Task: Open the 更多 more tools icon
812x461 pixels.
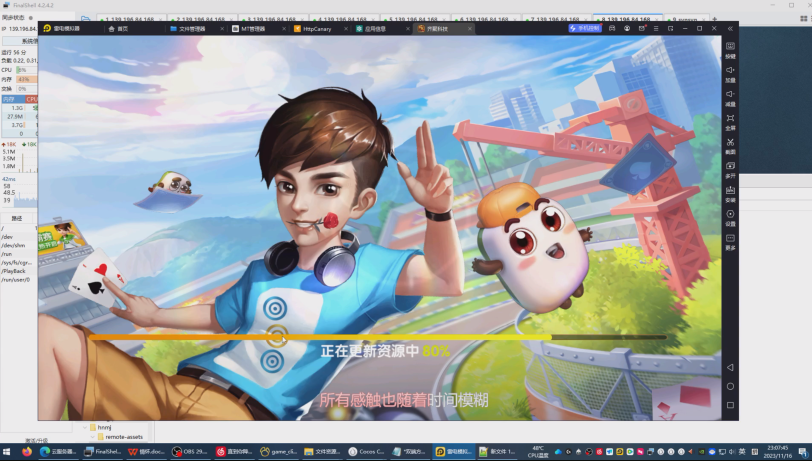Action: (x=730, y=241)
